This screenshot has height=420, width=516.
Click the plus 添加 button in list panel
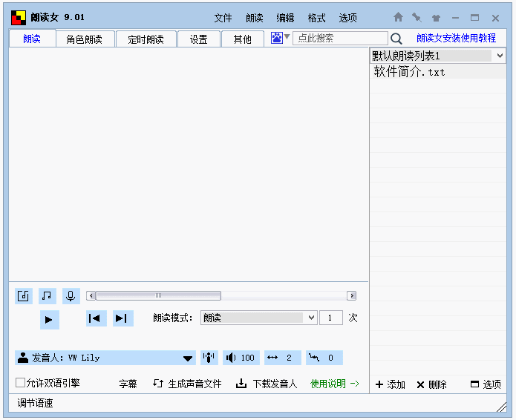pyautogui.click(x=391, y=384)
